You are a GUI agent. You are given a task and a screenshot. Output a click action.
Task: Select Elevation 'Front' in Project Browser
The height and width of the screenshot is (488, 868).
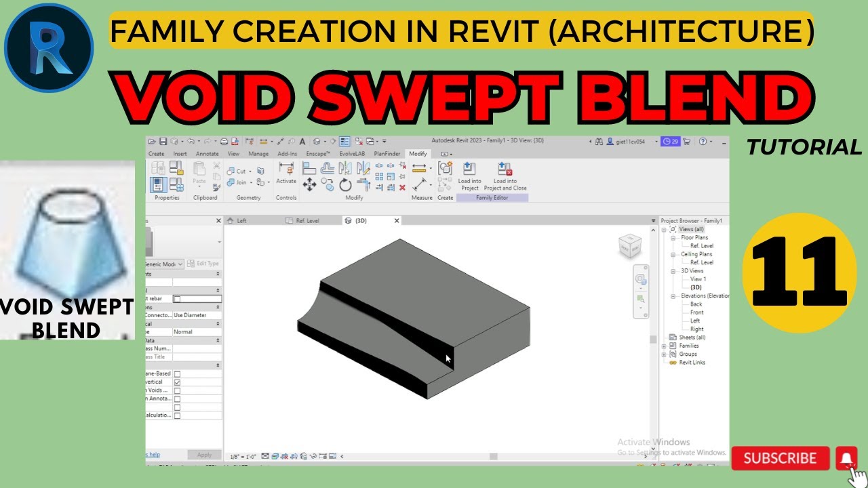pyautogui.click(x=697, y=312)
